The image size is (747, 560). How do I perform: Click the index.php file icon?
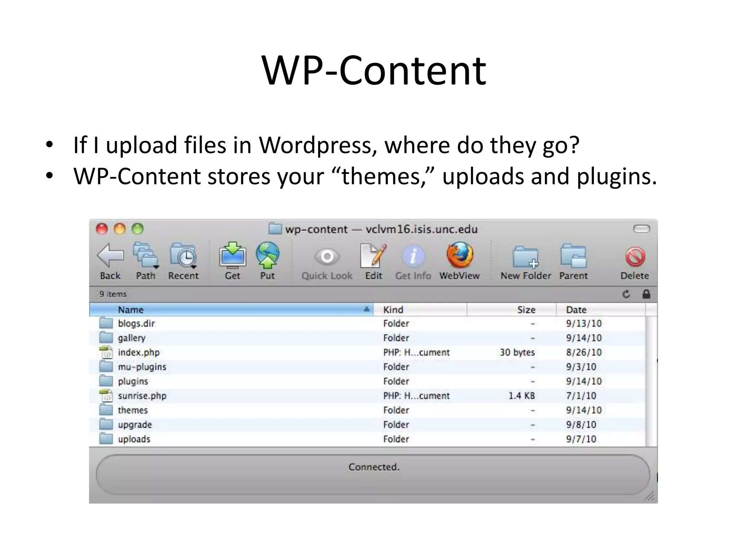click(x=106, y=353)
